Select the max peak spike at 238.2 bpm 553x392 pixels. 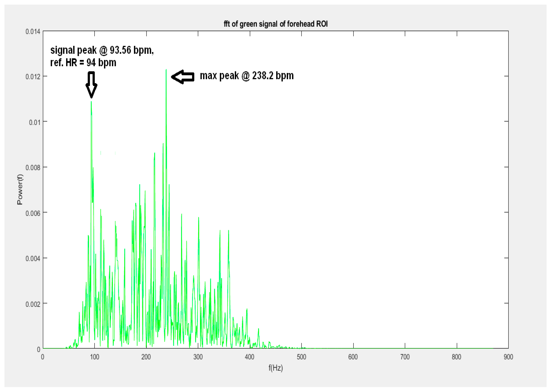(x=166, y=97)
